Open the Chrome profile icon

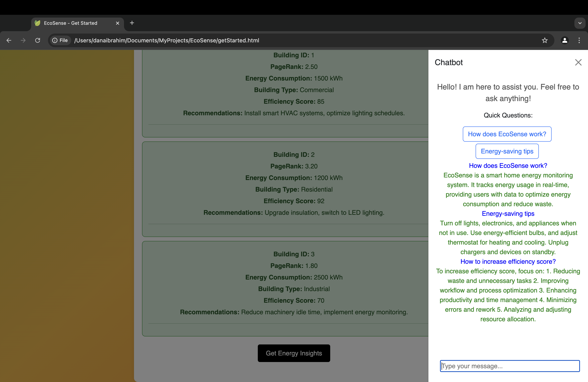click(x=565, y=40)
